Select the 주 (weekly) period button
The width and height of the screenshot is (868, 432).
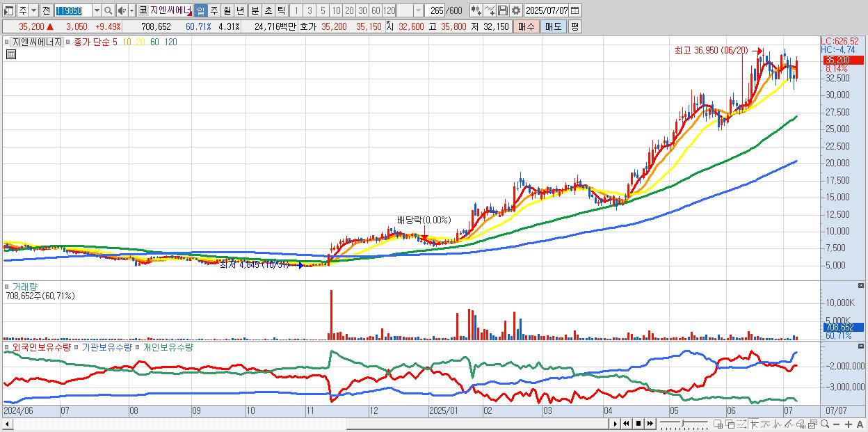(x=214, y=10)
